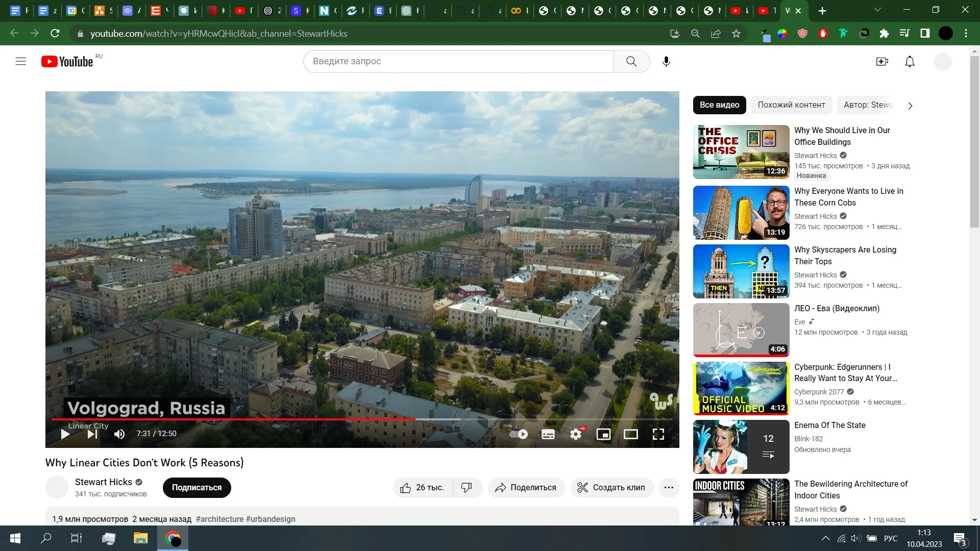Share this page from address bar
Image resolution: width=980 pixels, height=551 pixels.
(x=716, y=34)
